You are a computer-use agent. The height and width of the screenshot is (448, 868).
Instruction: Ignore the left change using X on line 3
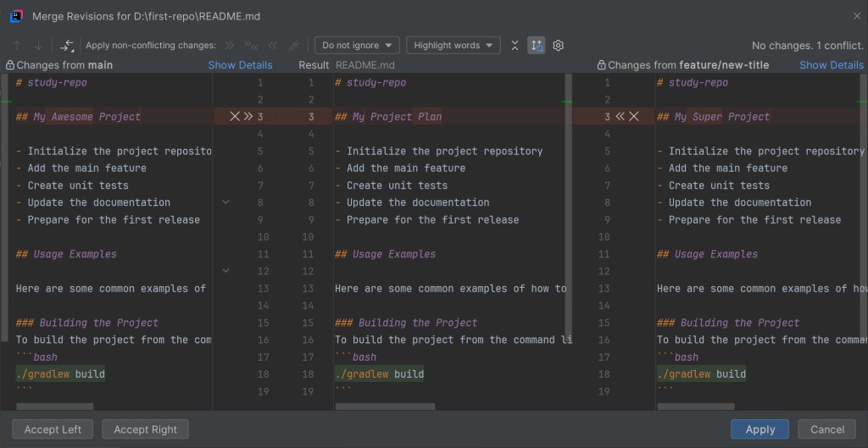coord(235,116)
